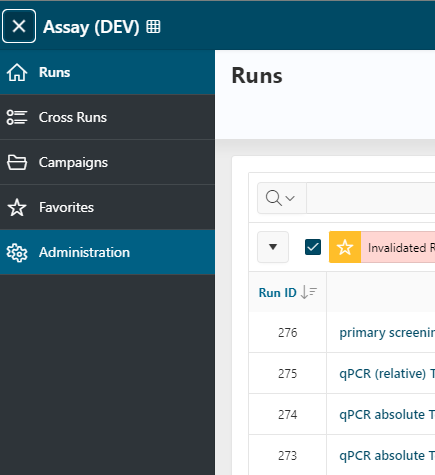Click the Administration gear icon
Image resolution: width=435 pixels, height=475 pixels.
17,253
